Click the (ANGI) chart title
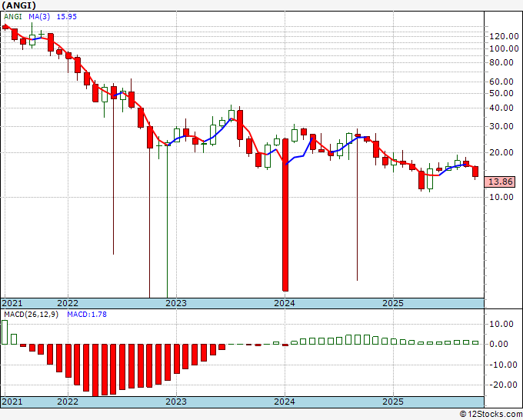 pos(19,5)
